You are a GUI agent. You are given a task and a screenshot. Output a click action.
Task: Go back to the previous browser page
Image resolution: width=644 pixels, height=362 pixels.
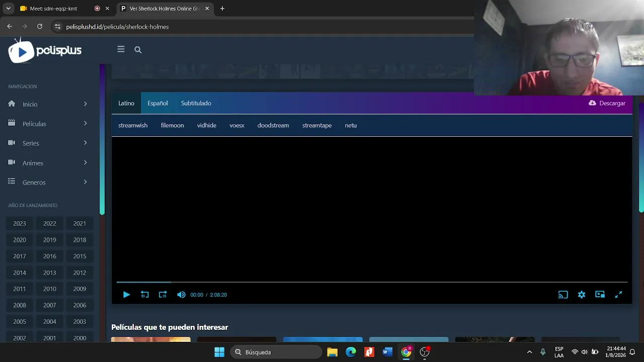(10, 27)
